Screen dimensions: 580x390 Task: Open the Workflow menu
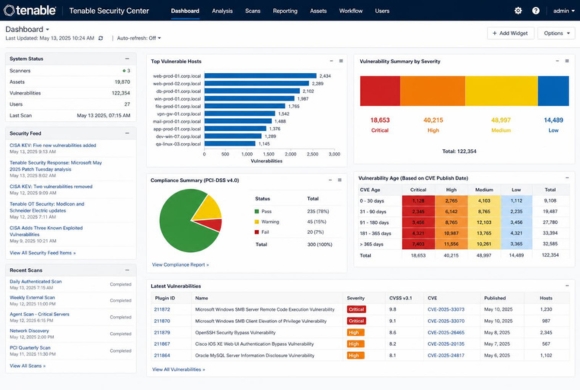(351, 11)
